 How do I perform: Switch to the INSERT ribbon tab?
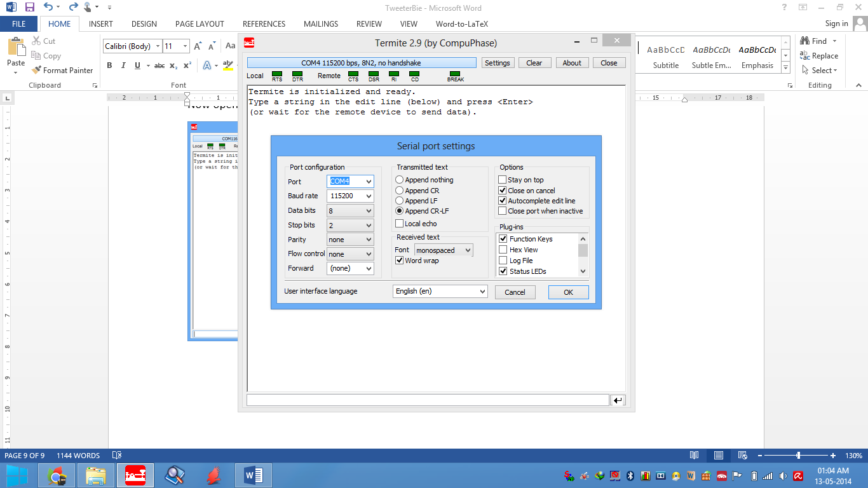click(x=101, y=24)
